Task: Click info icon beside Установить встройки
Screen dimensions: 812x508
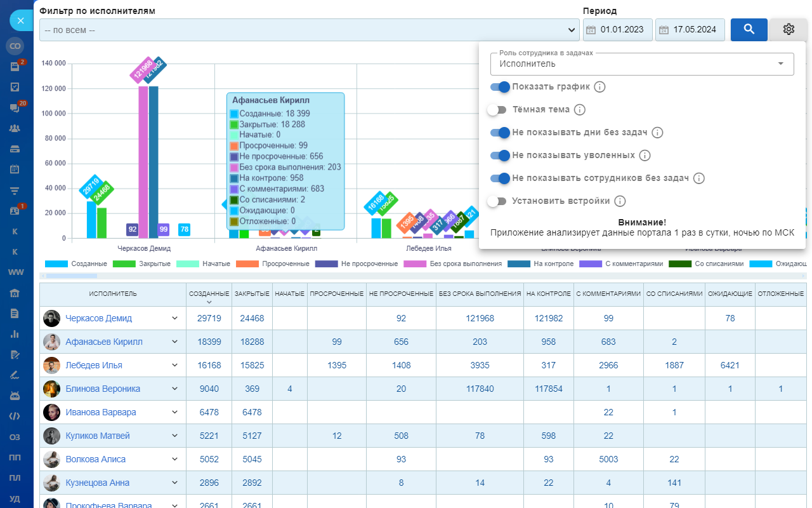Action: coord(620,201)
